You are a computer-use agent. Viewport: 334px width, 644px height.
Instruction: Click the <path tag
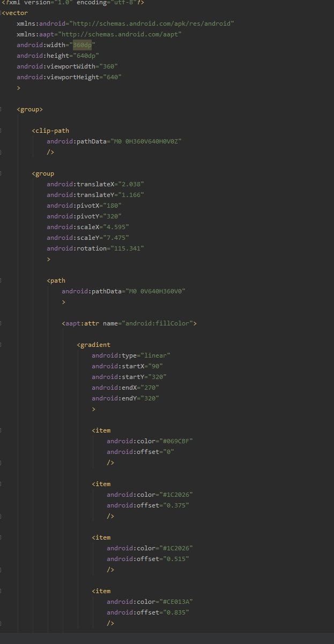[56, 281]
